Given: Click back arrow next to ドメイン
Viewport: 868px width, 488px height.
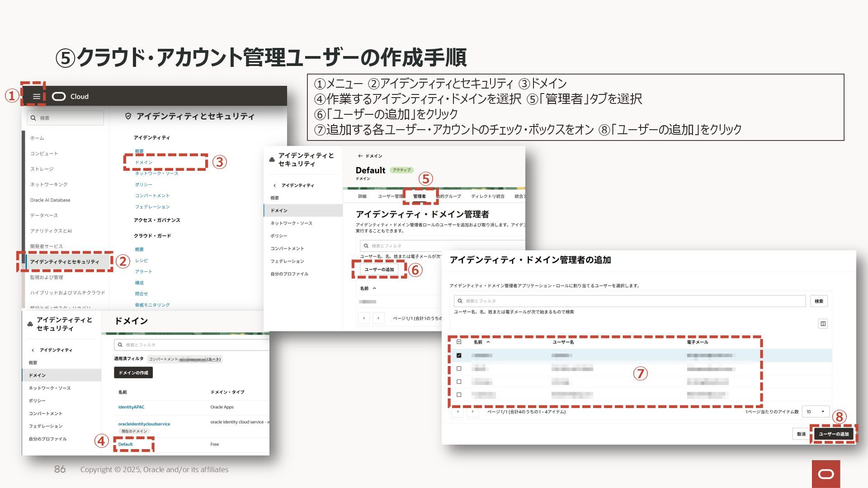Looking at the screenshot, I should 360,156.
